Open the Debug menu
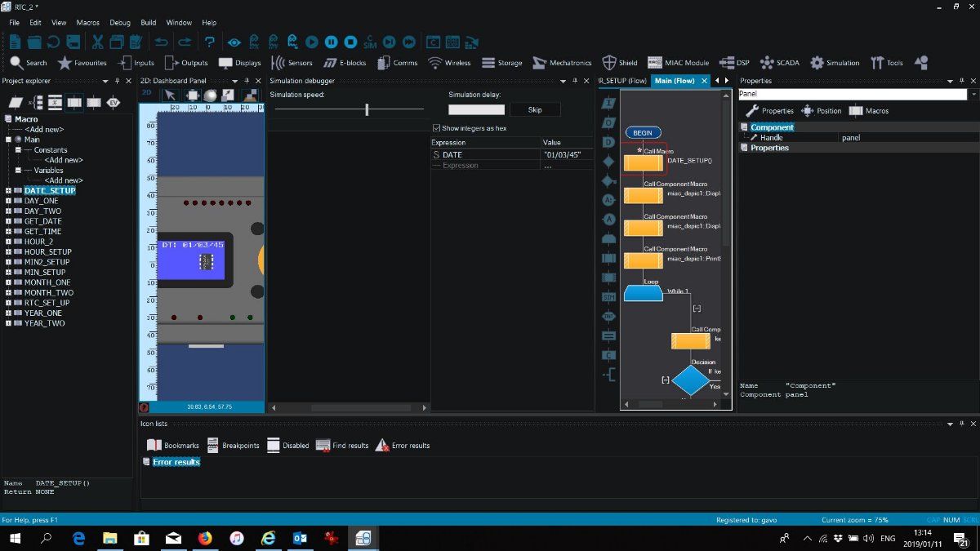 (120, 23)
